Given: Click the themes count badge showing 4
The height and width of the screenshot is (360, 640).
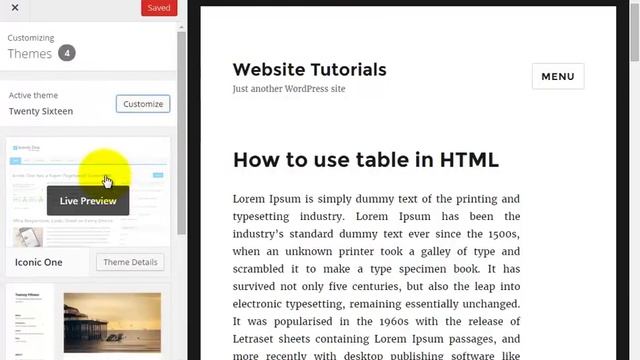Looking at the screenshot, I should [67, 53].
